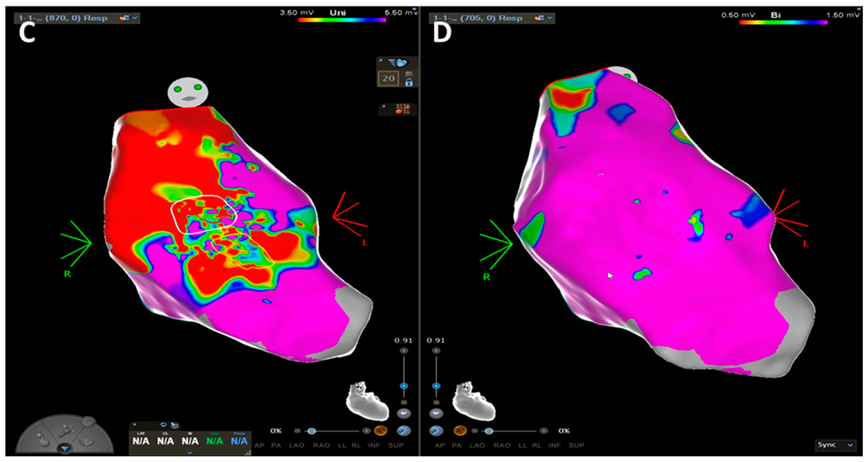Screen dimensions: 868x462
Task: Click the orange dots point-grid icon
Action: pyautogui.click(x=403, y=109)
